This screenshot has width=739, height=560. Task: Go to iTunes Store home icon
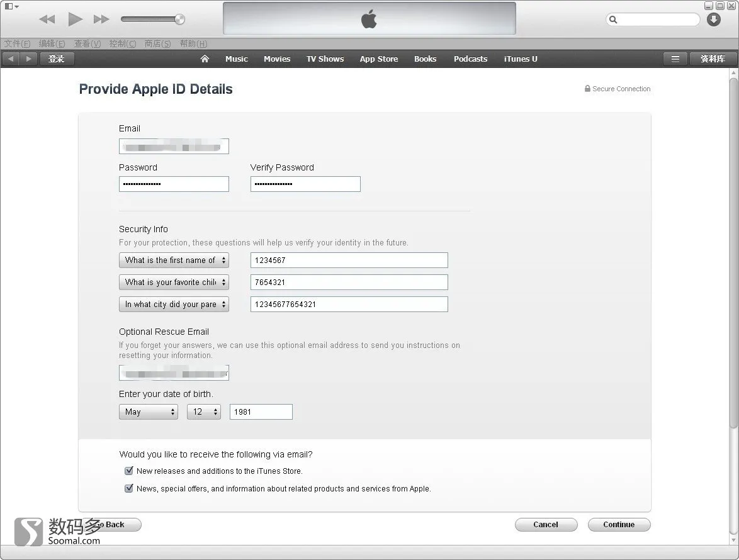(x=205, y=59)
